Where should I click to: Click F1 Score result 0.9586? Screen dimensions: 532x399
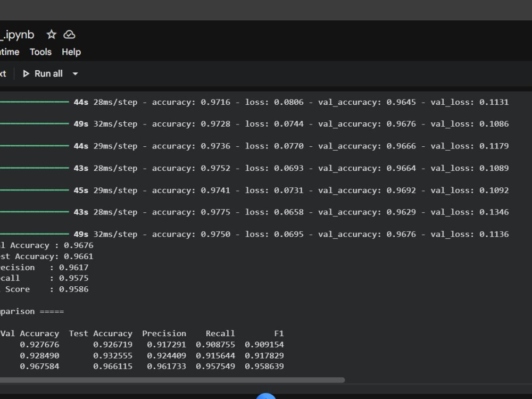[x=73, y=289]
